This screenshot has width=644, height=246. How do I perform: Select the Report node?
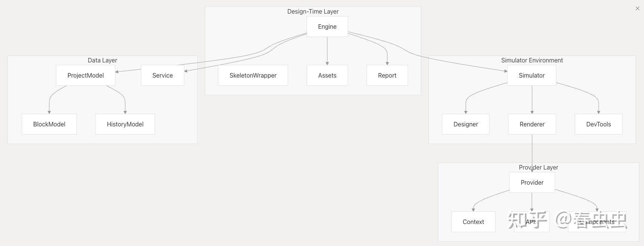coord(387,75)
